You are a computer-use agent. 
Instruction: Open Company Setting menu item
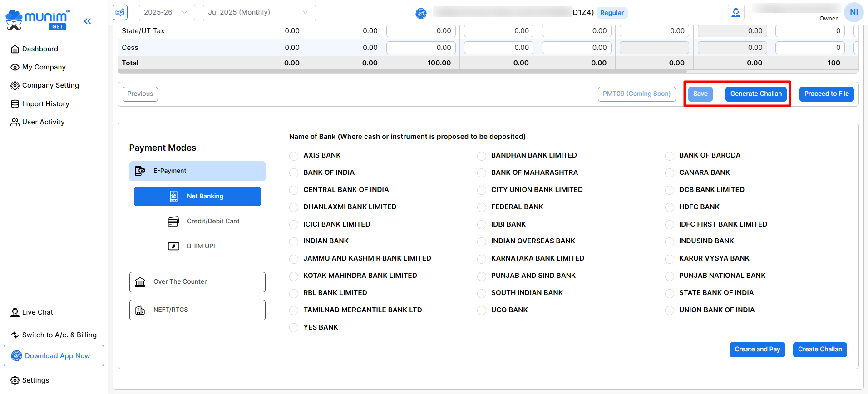pos(50,85)
